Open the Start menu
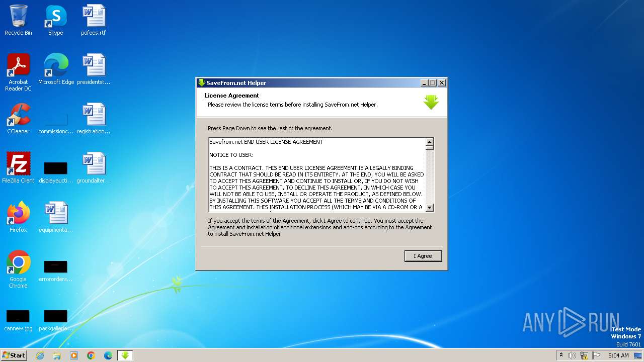The height and width of the screenshot is (362, 644). click(14, 355)
